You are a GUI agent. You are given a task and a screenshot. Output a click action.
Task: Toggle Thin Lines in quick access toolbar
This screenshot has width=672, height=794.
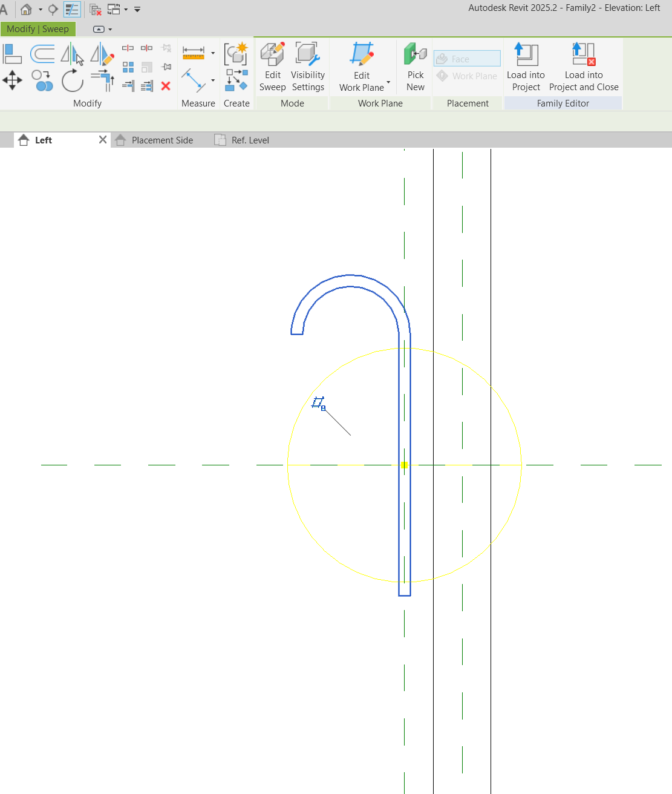pos(72,9)
